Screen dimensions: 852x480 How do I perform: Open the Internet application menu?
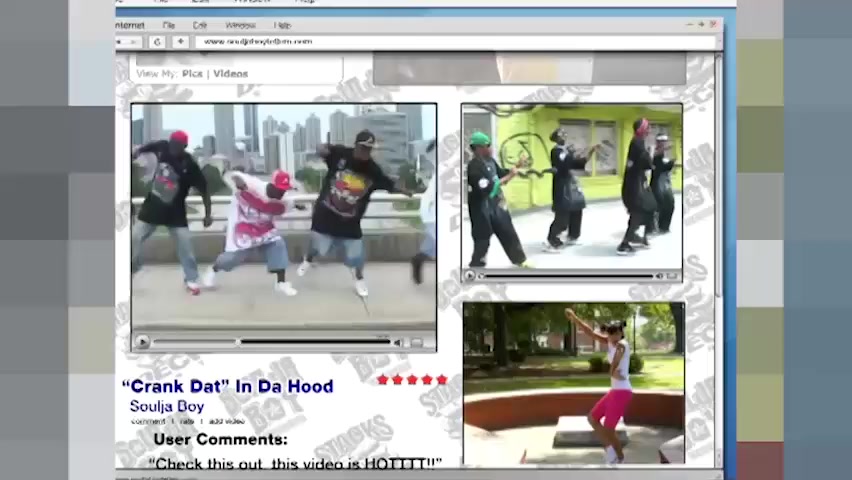pos(130,26)
